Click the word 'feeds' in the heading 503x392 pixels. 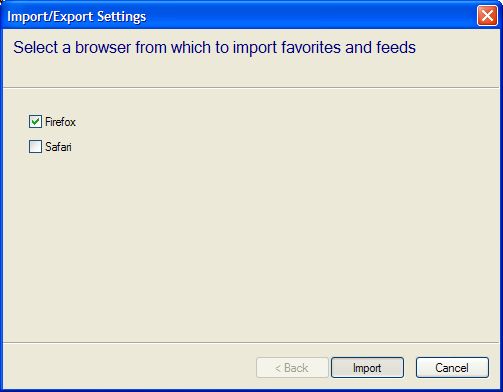(x=396, y=47)
